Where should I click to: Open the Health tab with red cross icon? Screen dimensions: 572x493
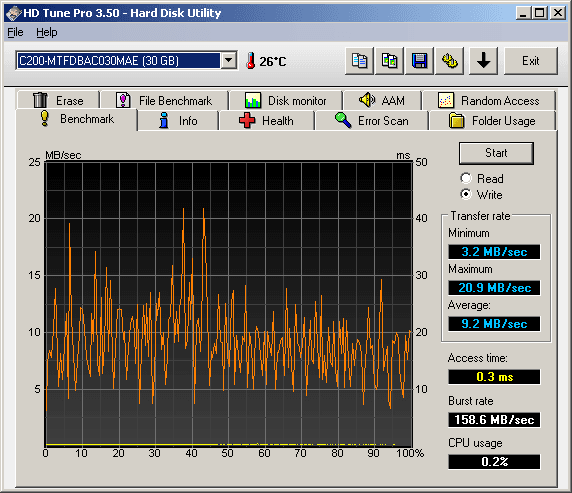(x=267, y=121)
